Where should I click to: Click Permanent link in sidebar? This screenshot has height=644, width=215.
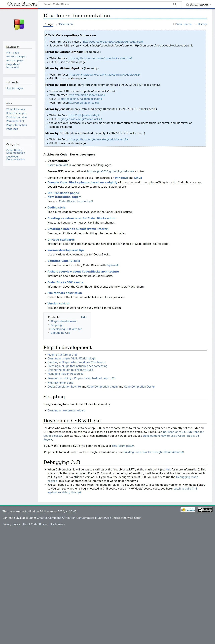(15, 121)
